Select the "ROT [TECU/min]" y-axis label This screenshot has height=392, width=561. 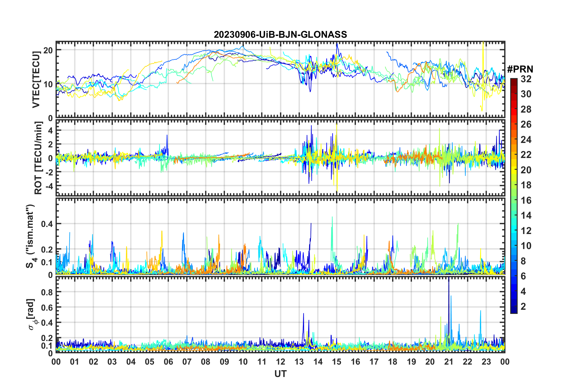click(x=38, y=158)
